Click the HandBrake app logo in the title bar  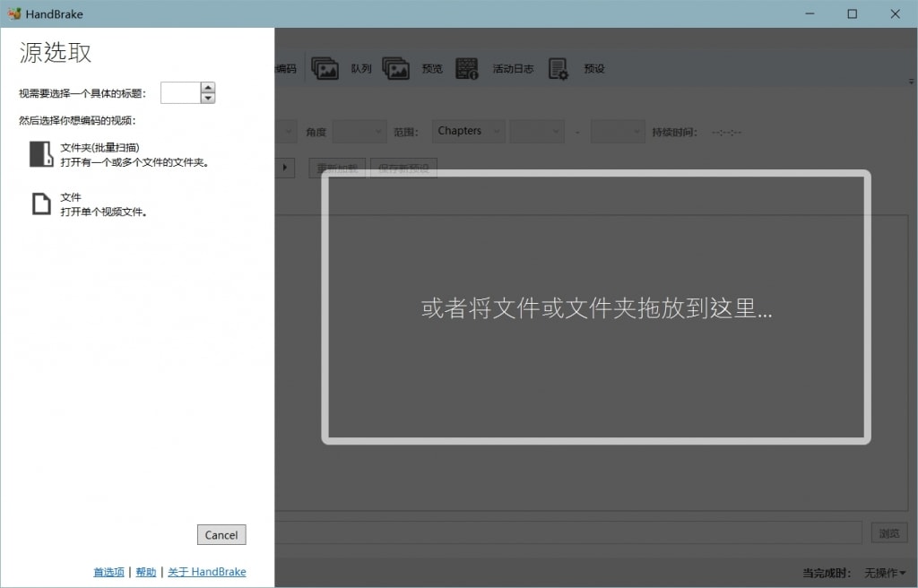pyautogui.click(x=14, y=13)
